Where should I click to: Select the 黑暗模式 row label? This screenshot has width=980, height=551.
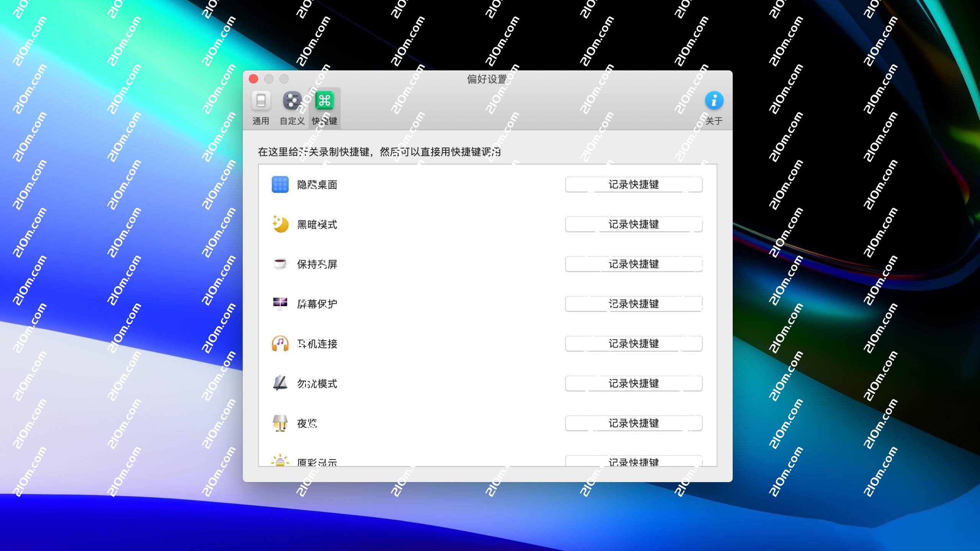317,225
